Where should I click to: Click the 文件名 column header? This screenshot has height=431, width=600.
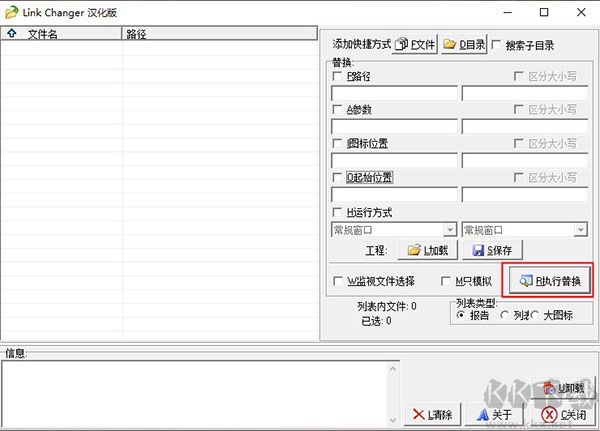61,34
